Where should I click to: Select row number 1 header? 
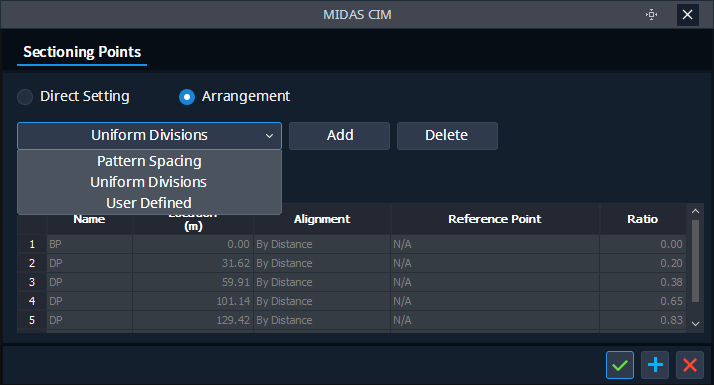coord(32,244)
